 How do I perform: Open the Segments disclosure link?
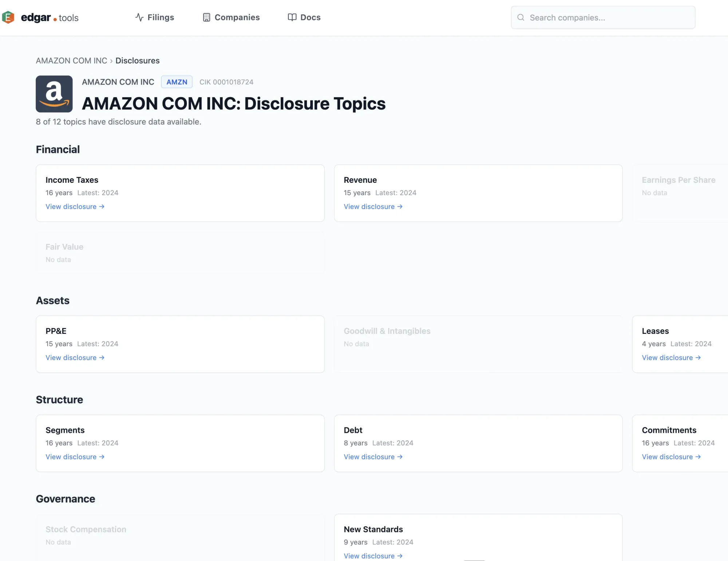[75, 457]
